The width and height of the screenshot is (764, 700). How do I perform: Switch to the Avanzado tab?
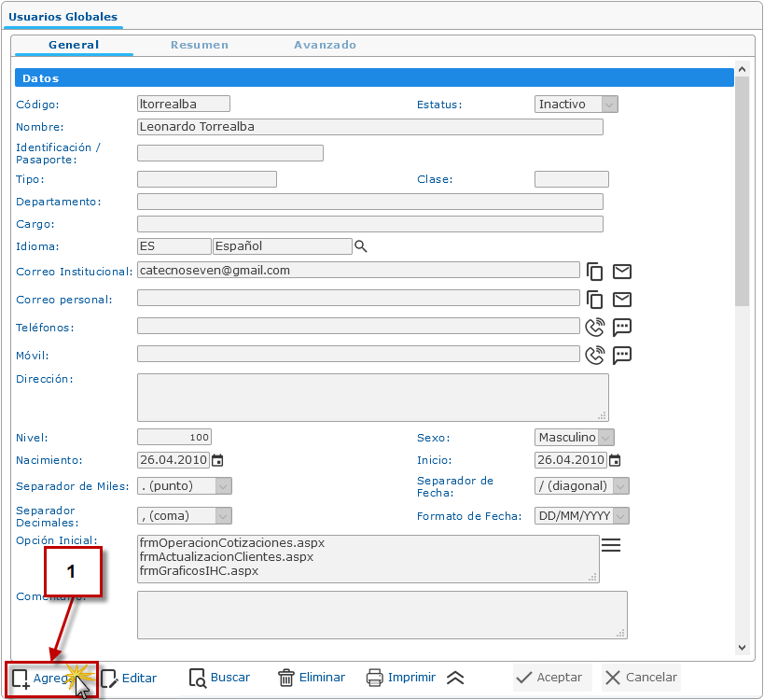pyautogui.click(x=325, y=45)
